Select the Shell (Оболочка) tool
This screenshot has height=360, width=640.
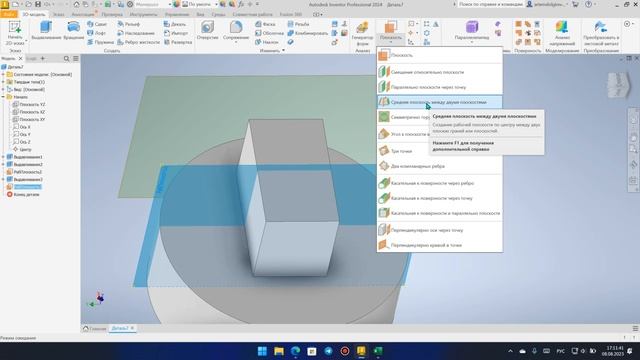[x=269, y=33]
